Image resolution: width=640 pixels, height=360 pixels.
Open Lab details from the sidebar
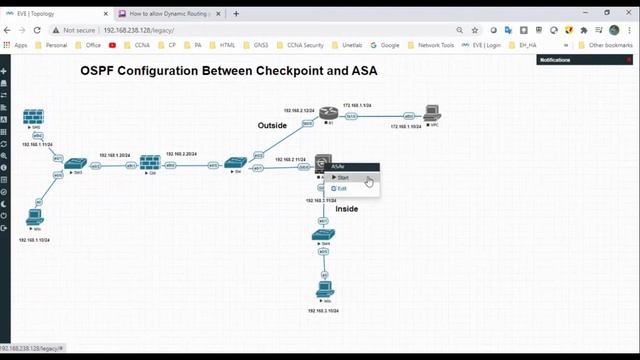[4, 180]
